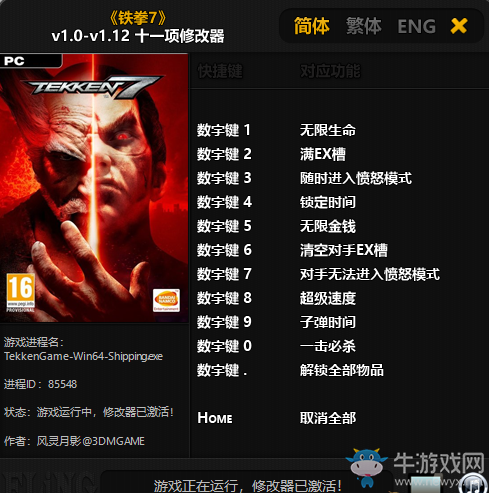Image resolution: width=489 pixels, height=493 pixels.
Task: Click the PEGI 16 rating badge
Action: coord(20,293)
